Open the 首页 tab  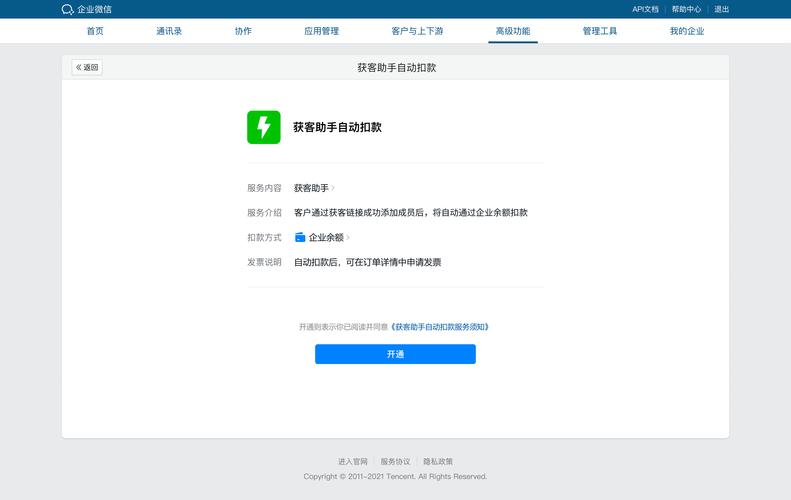[x=95, y=31]
